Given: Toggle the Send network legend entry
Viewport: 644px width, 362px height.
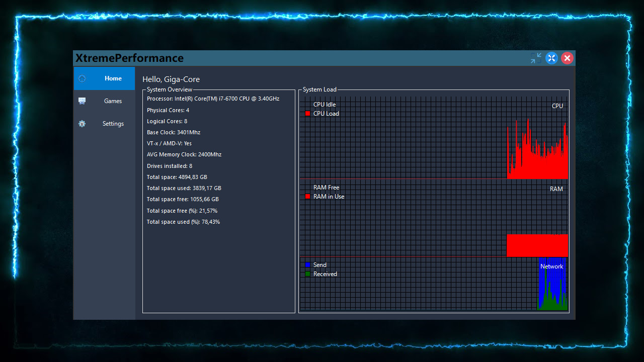Looking at the screenshot, I should [x=320, y=264].
